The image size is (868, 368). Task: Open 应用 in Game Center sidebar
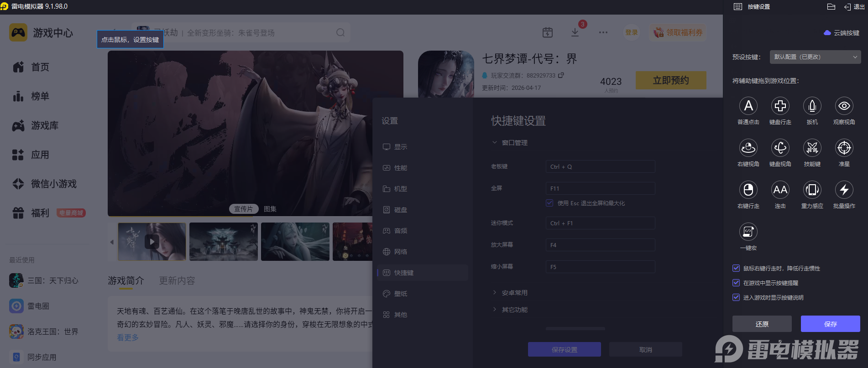click(31, 155)
